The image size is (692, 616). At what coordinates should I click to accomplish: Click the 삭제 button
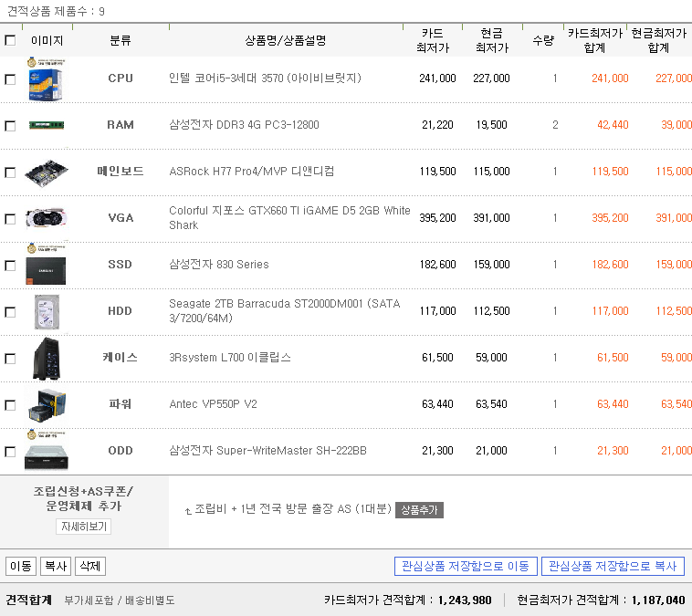click(90, 566)
